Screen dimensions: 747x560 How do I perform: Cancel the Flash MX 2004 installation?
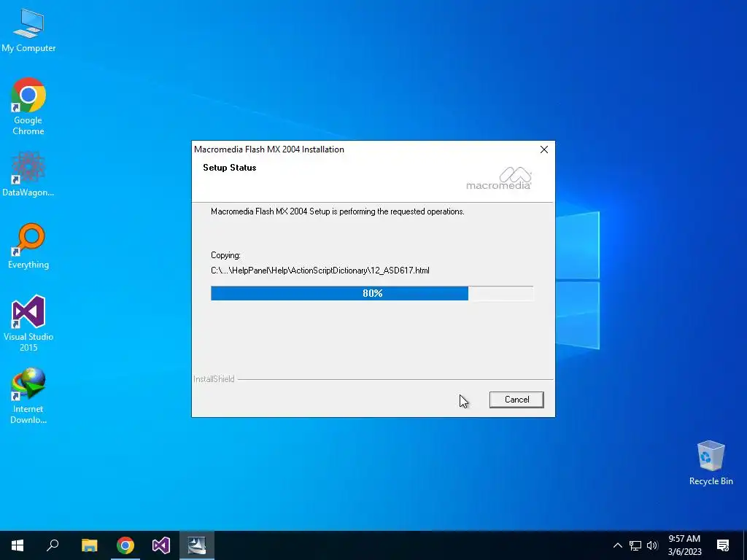tap(516, 400)
